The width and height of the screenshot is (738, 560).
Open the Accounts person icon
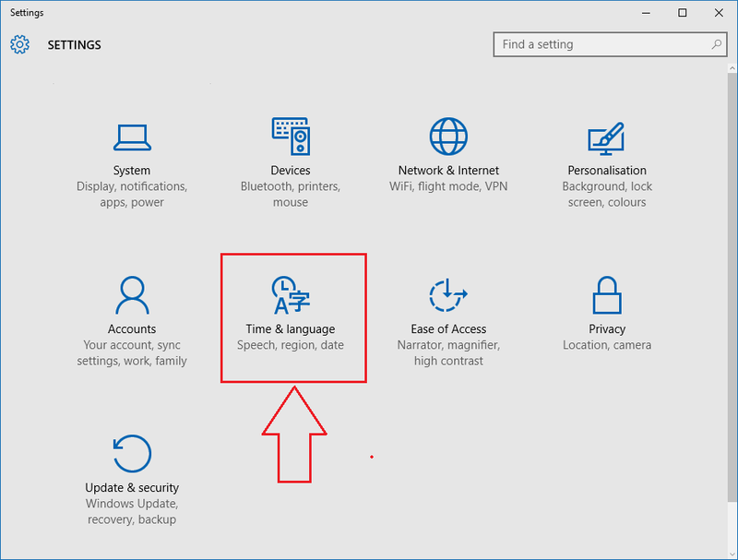pos(132,295)
